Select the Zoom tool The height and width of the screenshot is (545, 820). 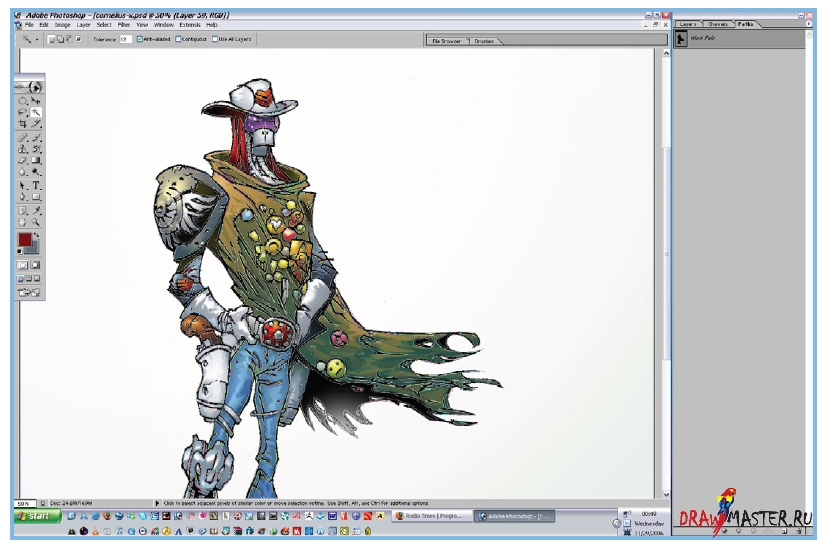[x=36, y=222]
